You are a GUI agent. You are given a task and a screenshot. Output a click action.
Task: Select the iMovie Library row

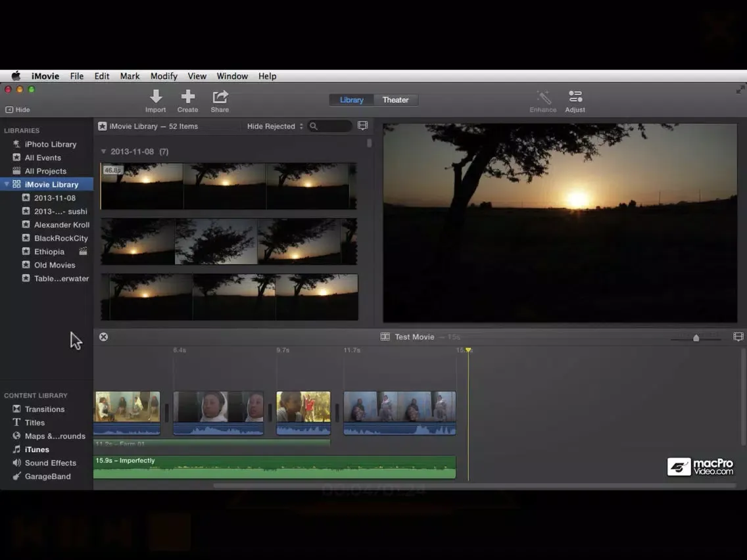click(x=47, y=184)
